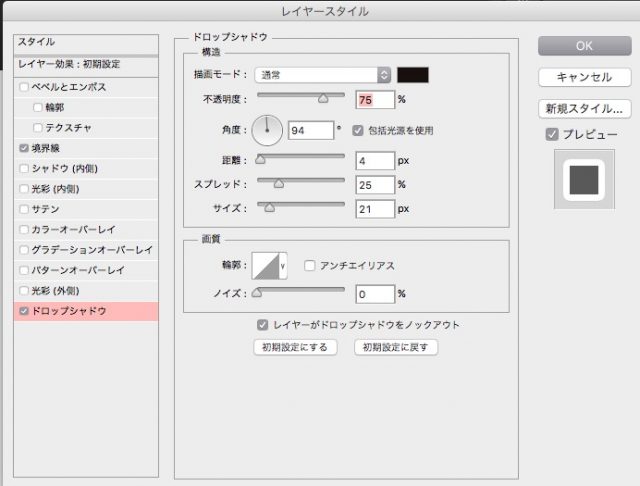Select ドロップシャドウ in the style list

[x=86, y=312]
